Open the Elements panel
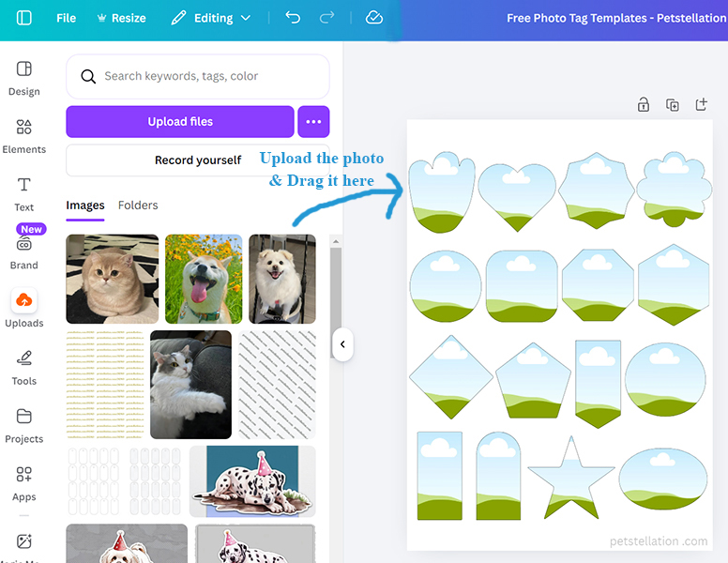Screen dimensions: 728x563 (x=24, y=136)
